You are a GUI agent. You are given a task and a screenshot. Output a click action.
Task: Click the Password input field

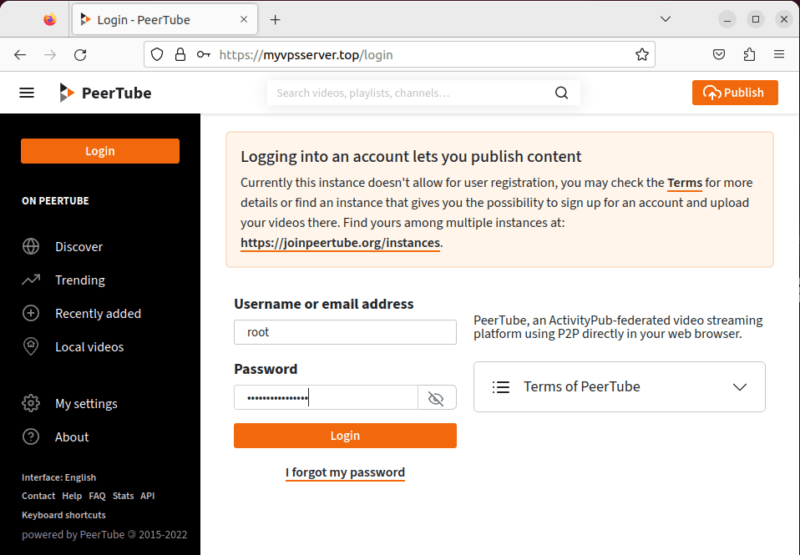click(x=326, y=397)
